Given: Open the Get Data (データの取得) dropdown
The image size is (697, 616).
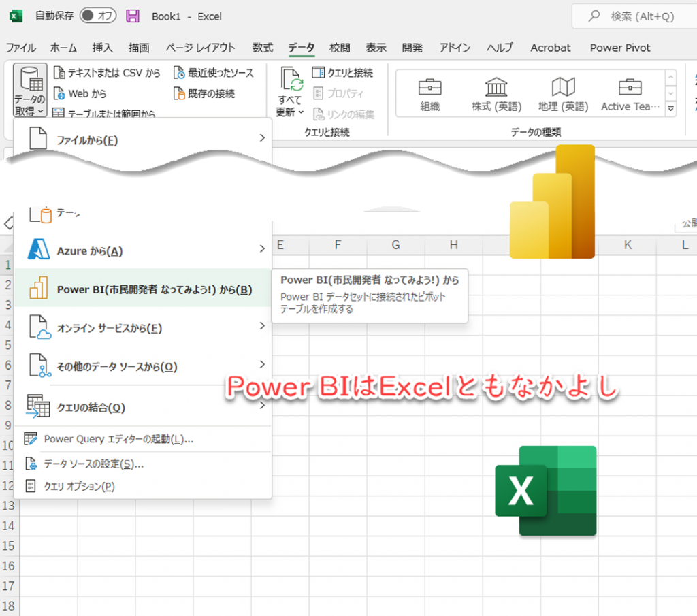Looking at the screenshot, I should [x=30, y=90].
